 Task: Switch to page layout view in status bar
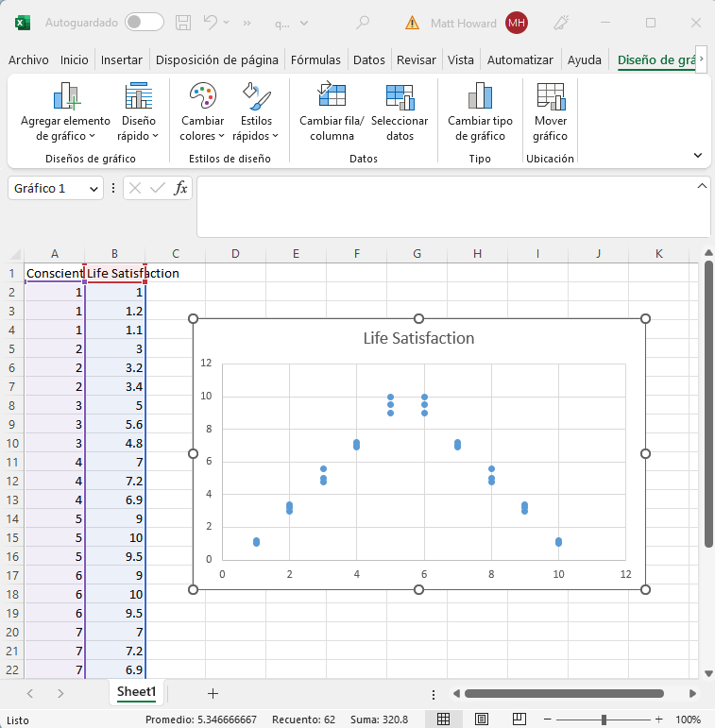click(x=481, y=720)
